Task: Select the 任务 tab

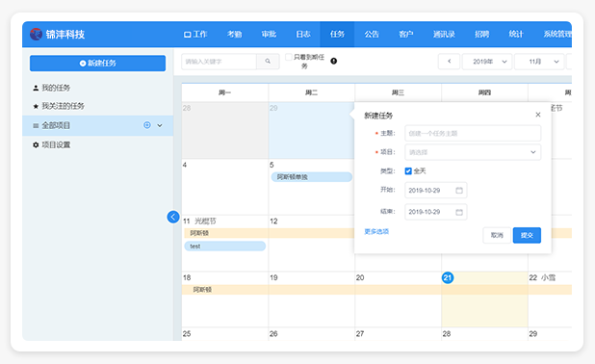Action: (337, 34)
